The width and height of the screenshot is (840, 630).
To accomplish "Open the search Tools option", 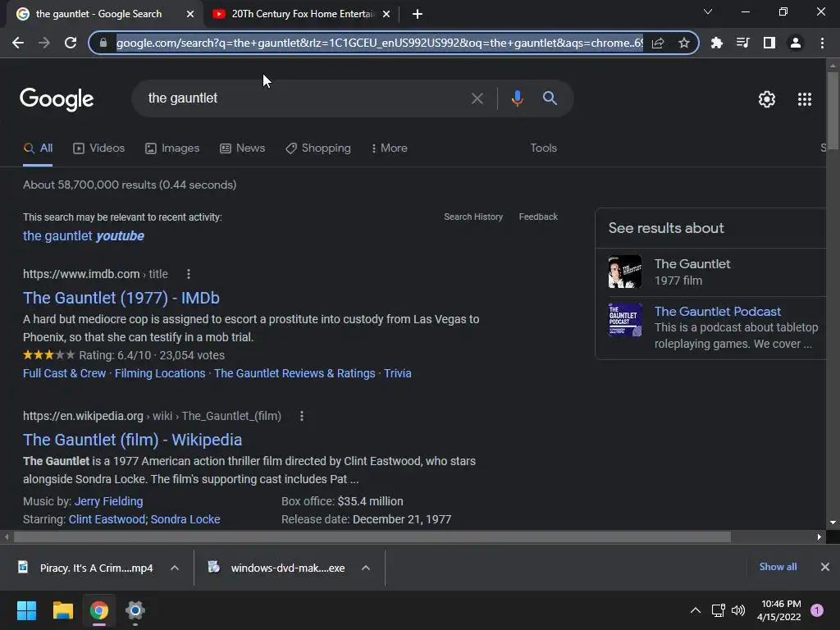I will pyautogui.click(x=543, y=148).
